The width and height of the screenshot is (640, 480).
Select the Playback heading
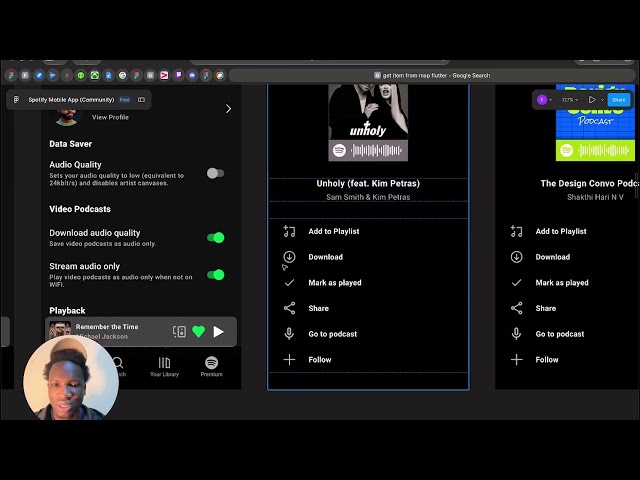(x=67, y=311)
